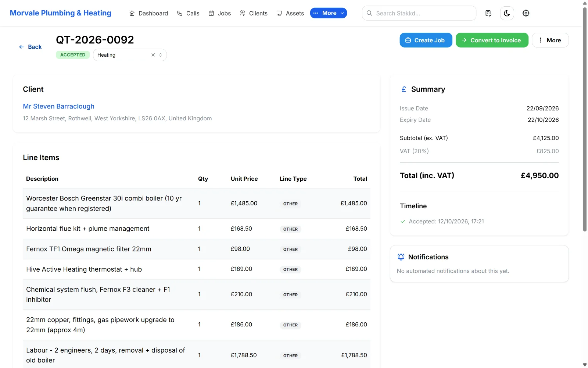Image resolution: width=588 pixels, height=368 pixels.
Task: Navigate to Clients
Action: [x=254, y=13]
